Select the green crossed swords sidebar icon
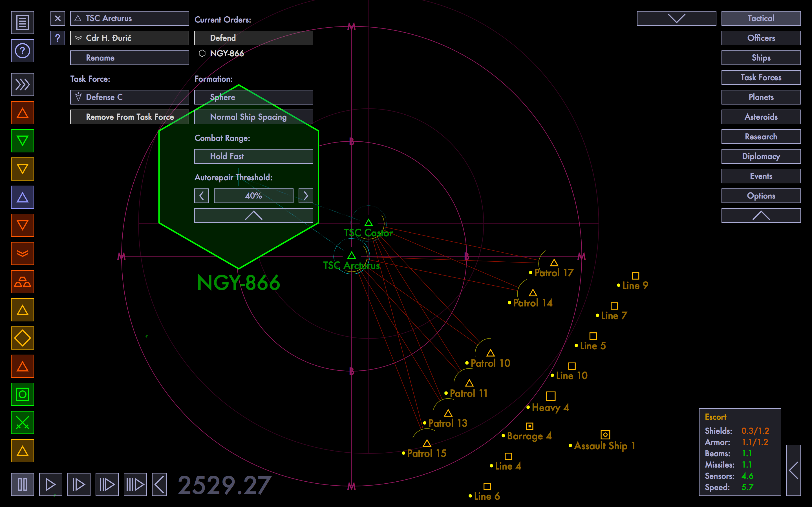 click(23, 422)
